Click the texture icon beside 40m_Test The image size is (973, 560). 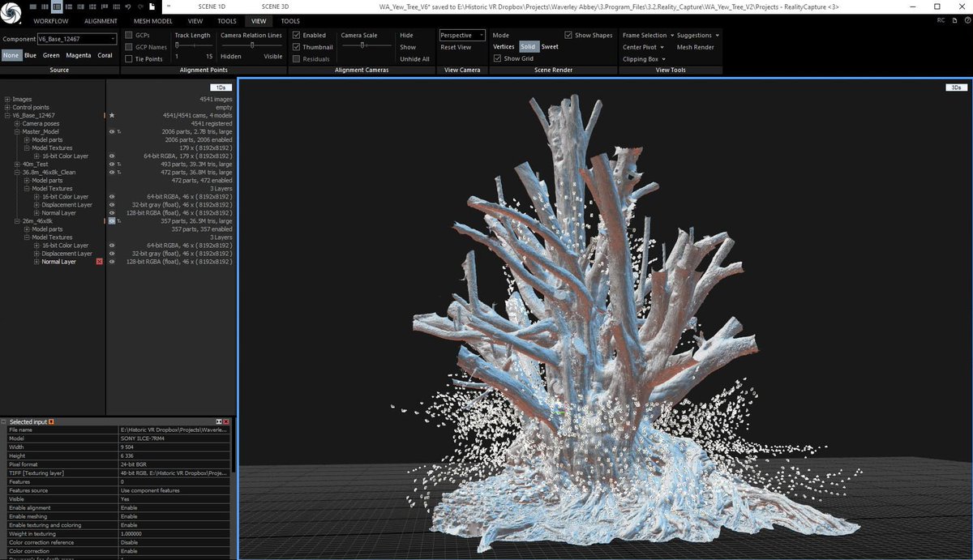(119, 165)
